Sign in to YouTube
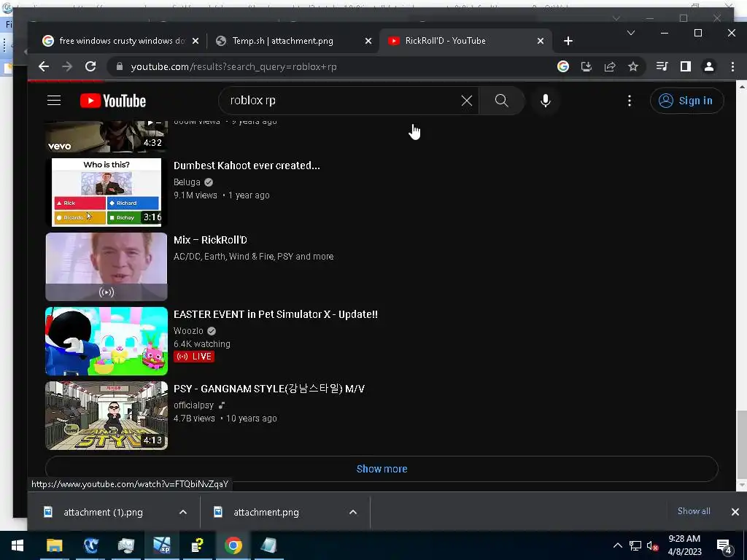Viewport: 747px width, 560px height. pos(686,101)
